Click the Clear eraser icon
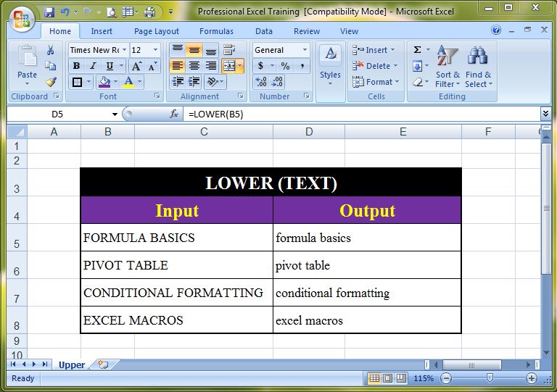The image size is (557, 392). (418, 83)
